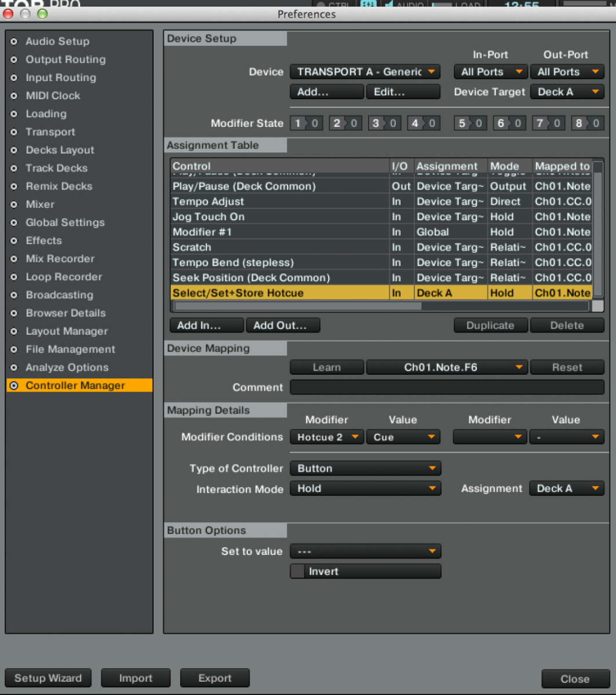Screen dimensions: 616x695
Task: Go to the Mixer preferences page
Action: click(x=40, y=204)
